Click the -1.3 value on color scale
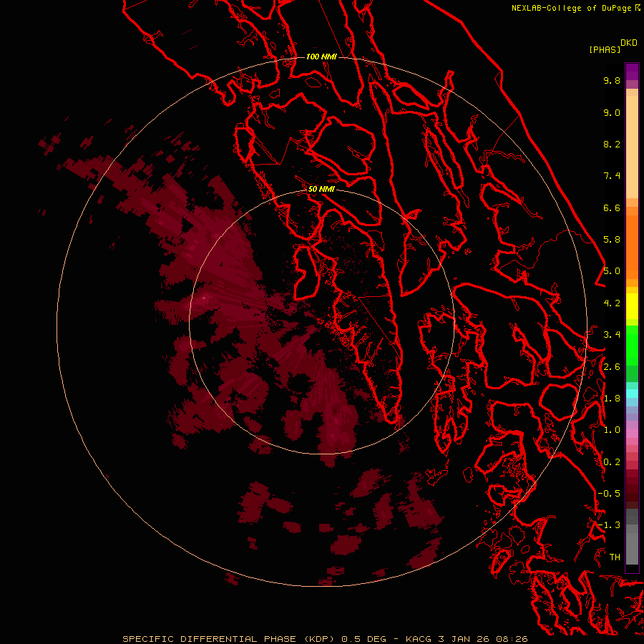The height and width of the screenshot is (644, 644). [609, 525]
